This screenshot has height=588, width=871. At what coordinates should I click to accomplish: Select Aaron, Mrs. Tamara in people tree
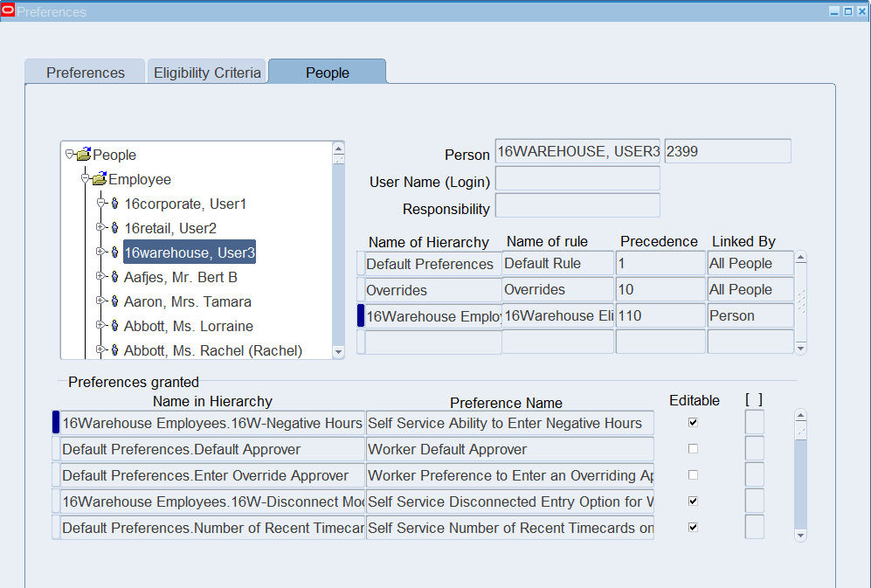187,301
